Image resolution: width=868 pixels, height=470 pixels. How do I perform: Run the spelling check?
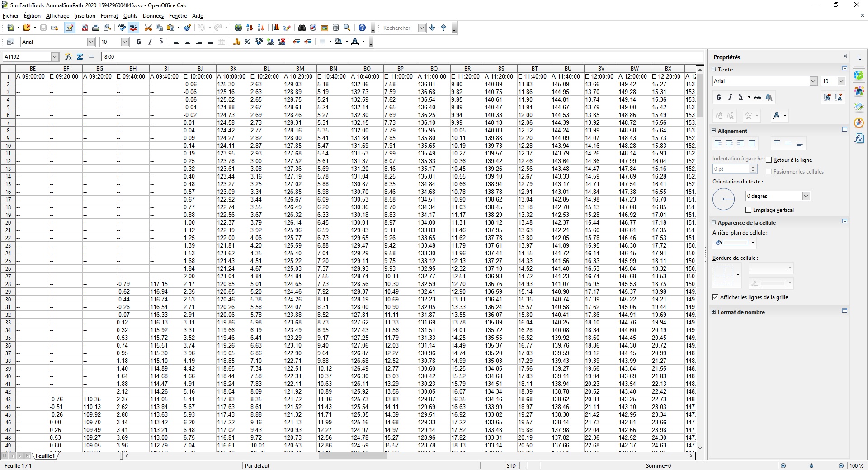pos(122,28)
